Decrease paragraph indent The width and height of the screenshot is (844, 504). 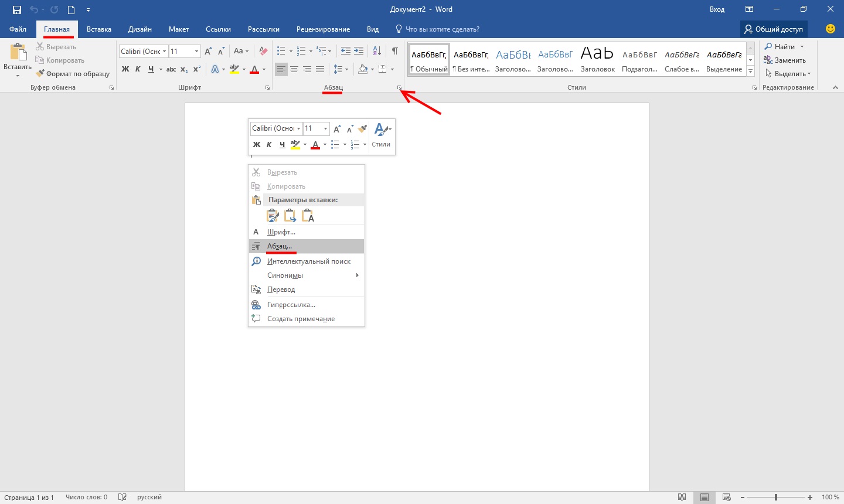(x=346, y=51)
